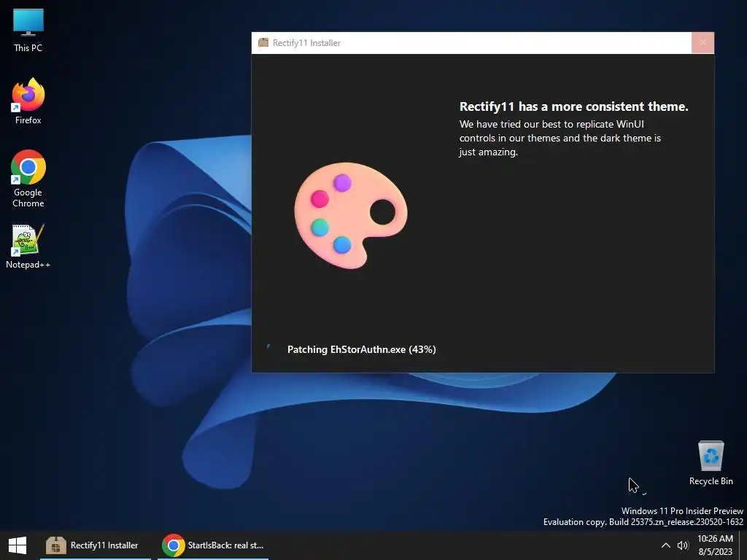
Task: Click the Show desktop sliver at taskbar end
Action: (743, 545)
